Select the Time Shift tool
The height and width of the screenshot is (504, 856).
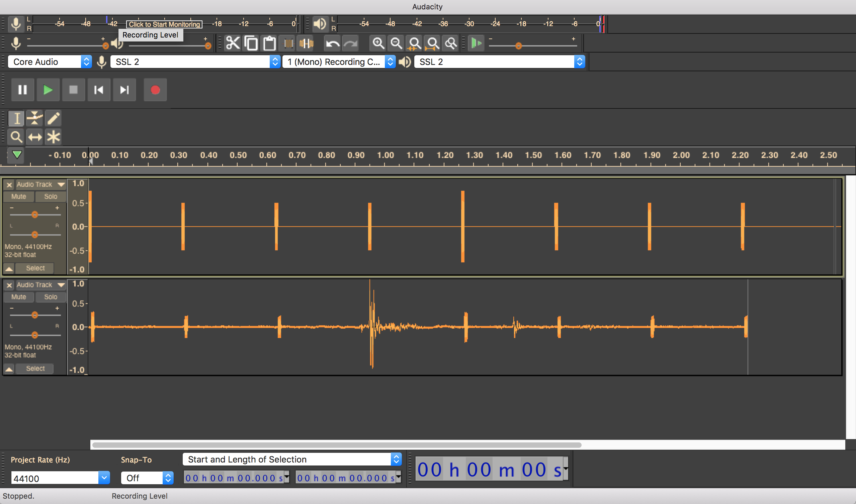[34, 137]
